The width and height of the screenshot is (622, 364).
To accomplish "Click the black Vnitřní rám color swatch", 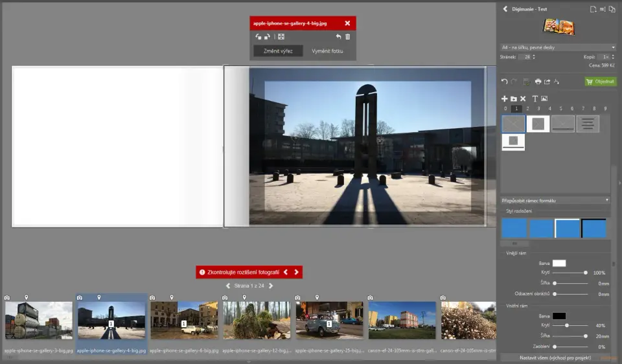I will click(559, 315).
